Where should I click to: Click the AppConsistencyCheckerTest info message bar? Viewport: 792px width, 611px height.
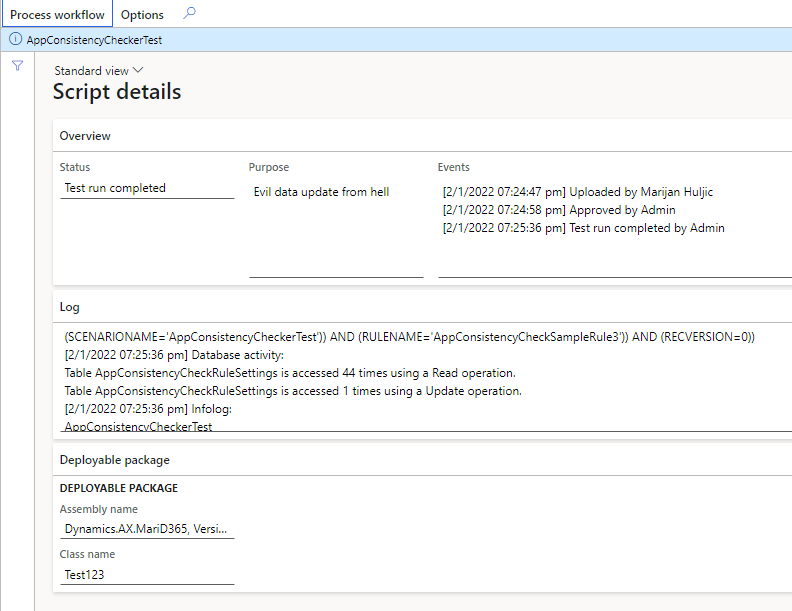pos(396,39)
